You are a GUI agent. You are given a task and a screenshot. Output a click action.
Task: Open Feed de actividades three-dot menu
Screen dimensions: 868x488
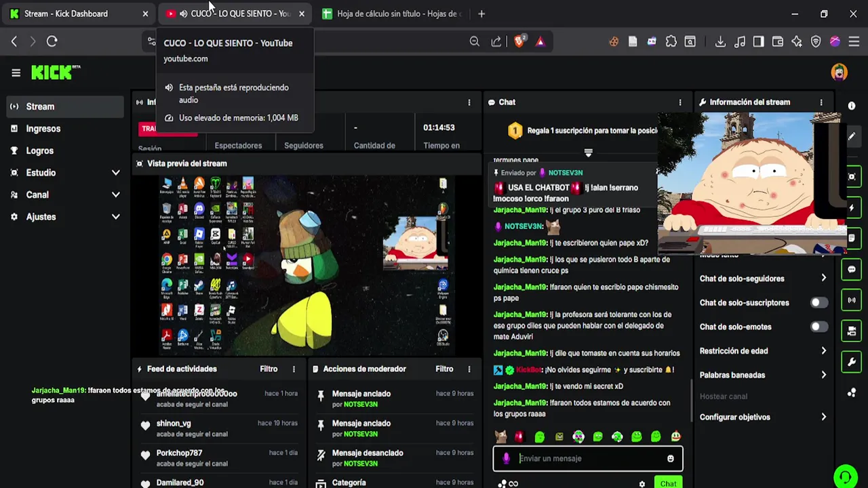[294, 369]
